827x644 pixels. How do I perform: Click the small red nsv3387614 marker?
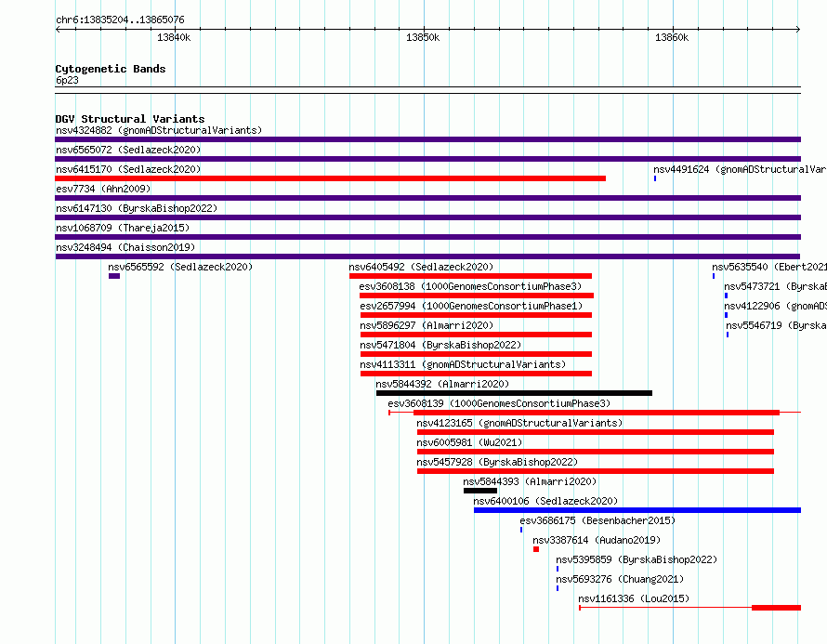[536, 549]
